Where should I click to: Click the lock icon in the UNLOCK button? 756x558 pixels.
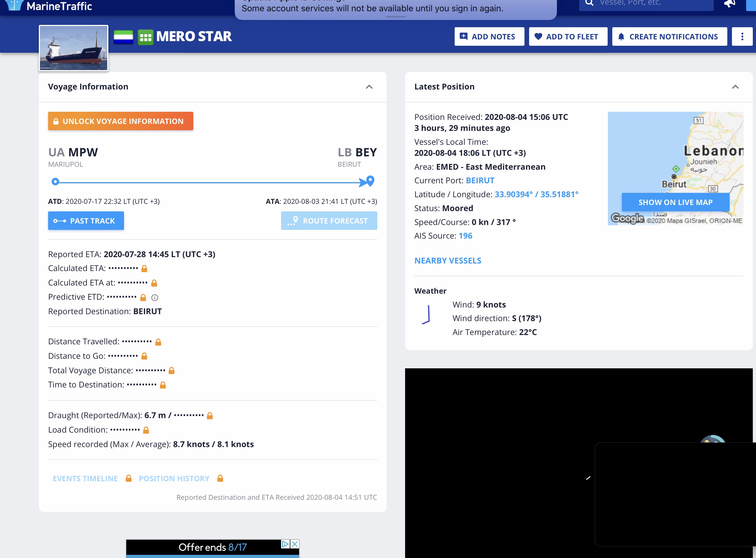click(56, 121)
